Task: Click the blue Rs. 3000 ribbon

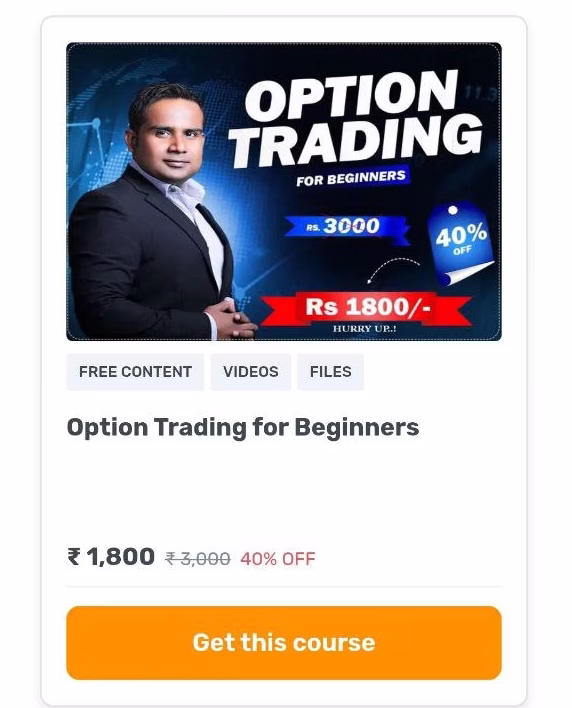Action: pos(347,227)
